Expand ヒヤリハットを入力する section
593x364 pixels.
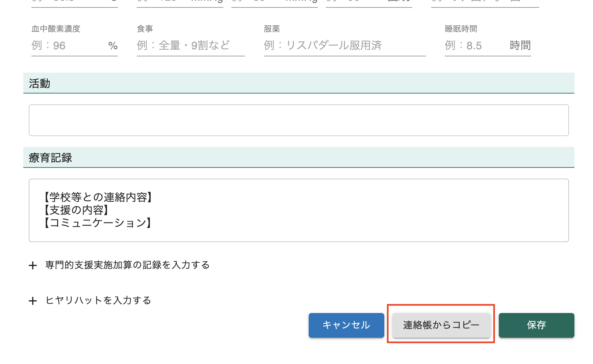98,301
